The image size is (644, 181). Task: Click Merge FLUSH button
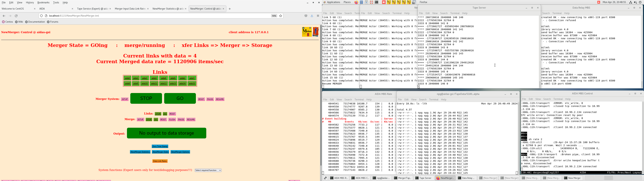point(172,119)
